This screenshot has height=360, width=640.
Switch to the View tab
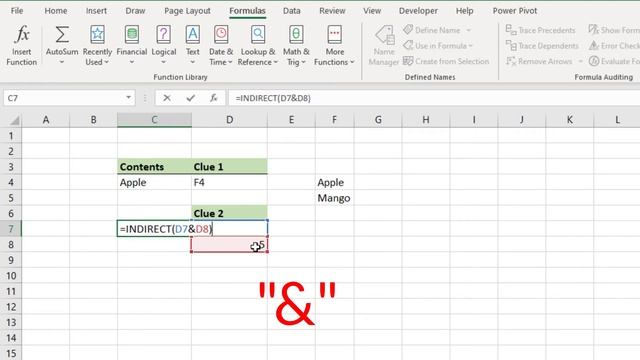tap(372, 11)
